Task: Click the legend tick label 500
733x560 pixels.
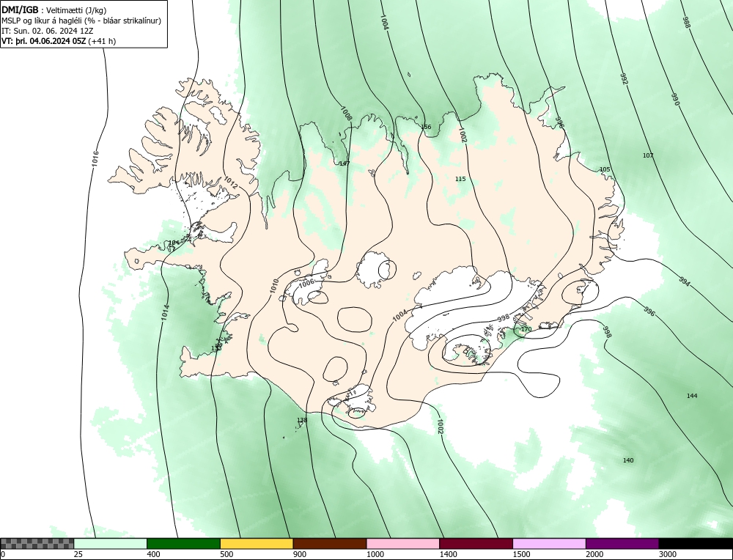Action: [x=226, y=554]
